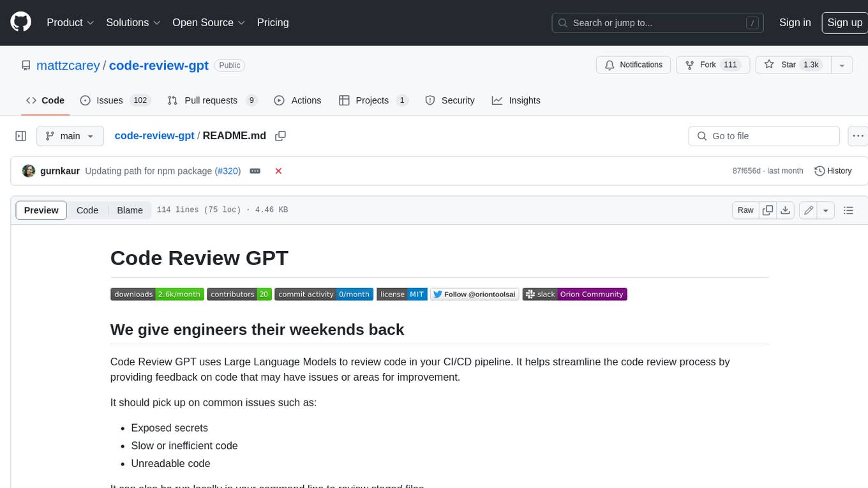Edit this file with the pencil icon
868x488 pixels.
click(x=809, y=210)
